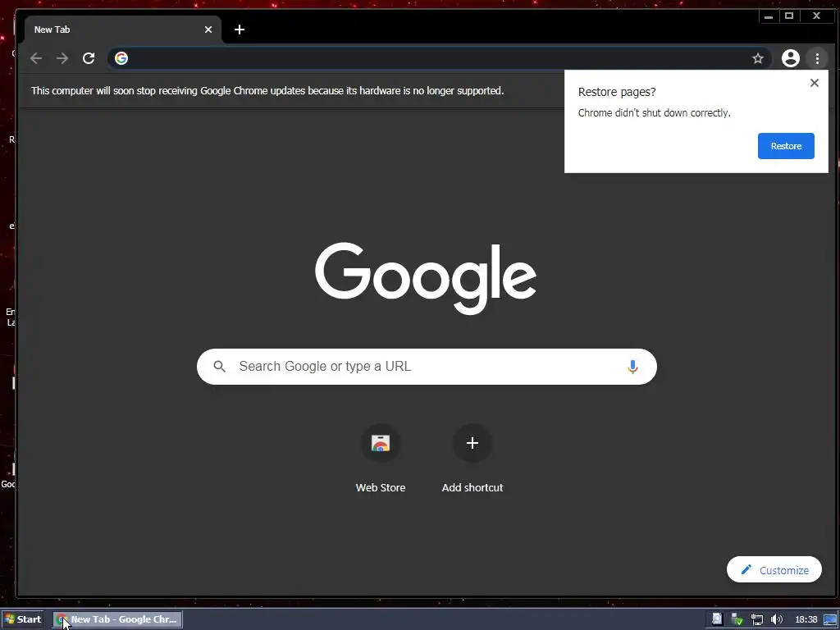Dismiss the Restore pages popup
The width and height of the screenshot is (840, 630).
815,83
